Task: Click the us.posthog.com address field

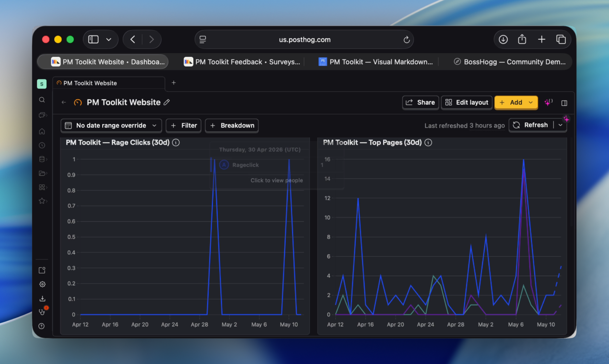Action: 304,40
